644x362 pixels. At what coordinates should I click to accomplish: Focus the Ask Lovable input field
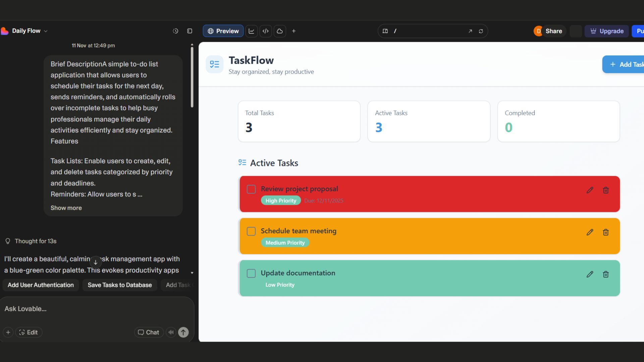(x=94, y=309)
